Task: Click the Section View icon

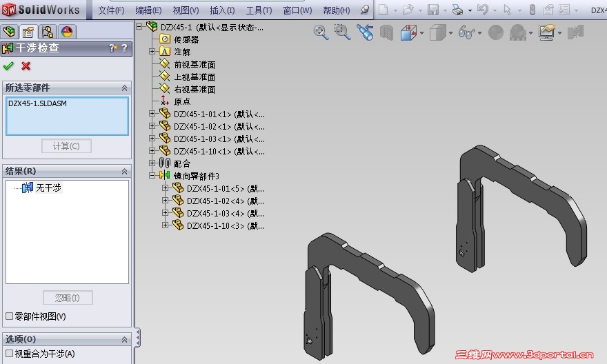Action: pos(386,33)
